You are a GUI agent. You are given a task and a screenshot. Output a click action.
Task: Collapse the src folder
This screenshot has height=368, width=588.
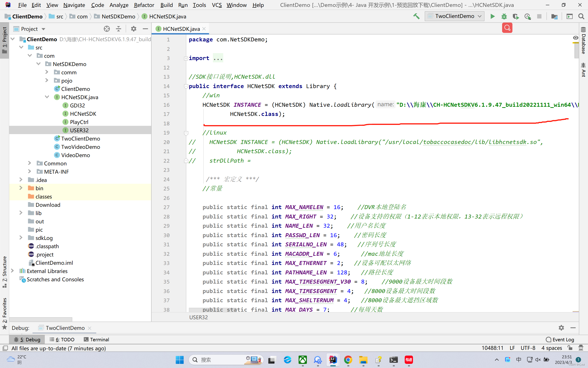(21, 47)
